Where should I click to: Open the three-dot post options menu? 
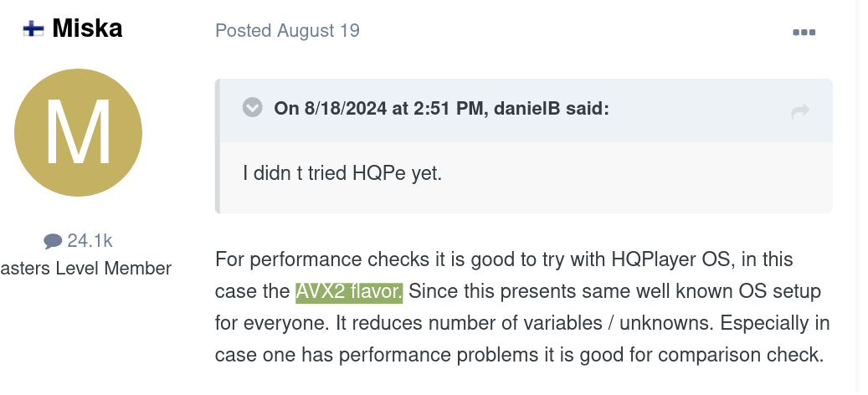coord(804,32)
